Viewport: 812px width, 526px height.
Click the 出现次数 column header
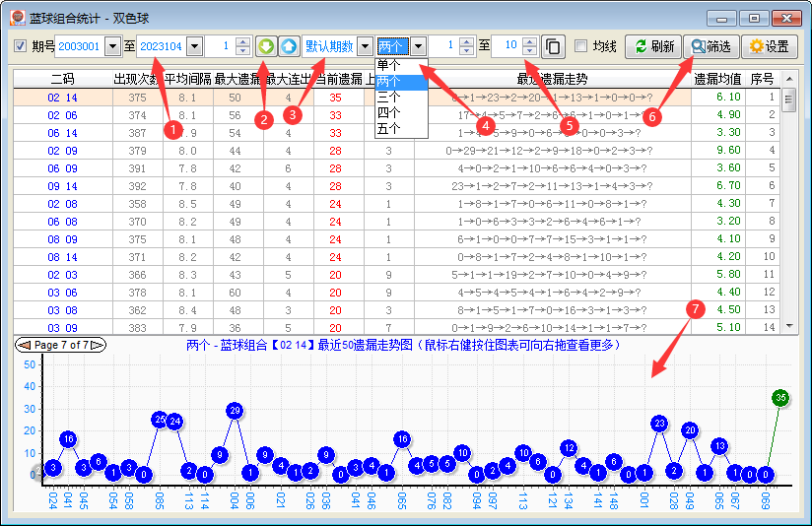click(x=137, y=79)
